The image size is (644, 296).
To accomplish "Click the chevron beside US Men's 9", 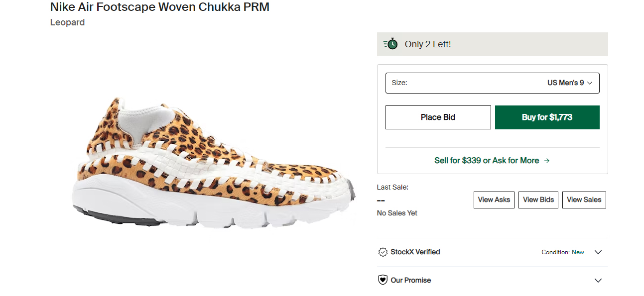I will [590, 83].
